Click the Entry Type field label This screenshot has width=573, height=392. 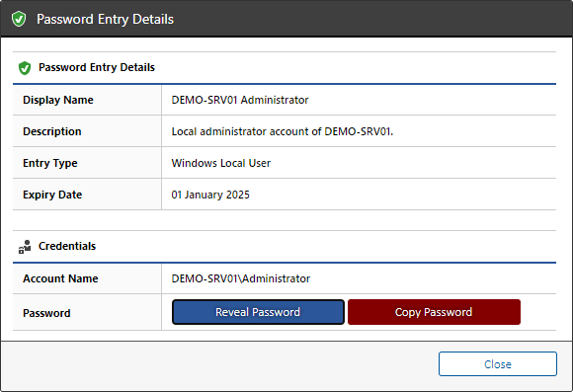[x=50, y=163]
